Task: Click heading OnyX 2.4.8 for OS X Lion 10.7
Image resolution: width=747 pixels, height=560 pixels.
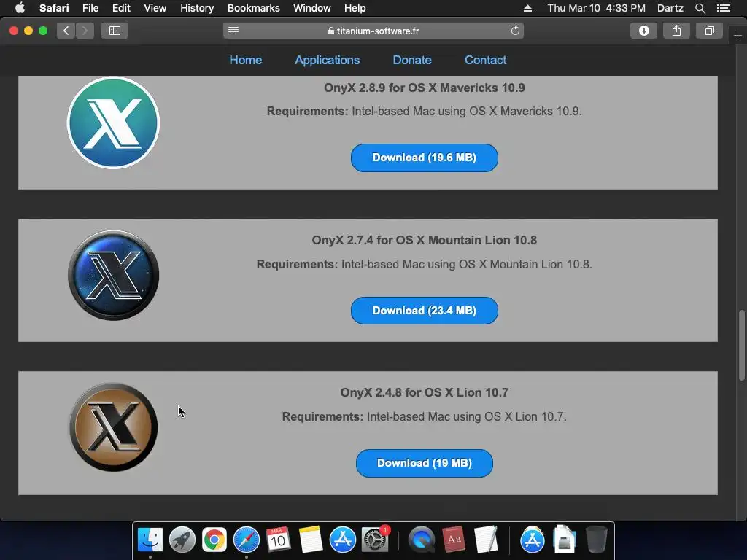Action: click(x=425, y=392)
